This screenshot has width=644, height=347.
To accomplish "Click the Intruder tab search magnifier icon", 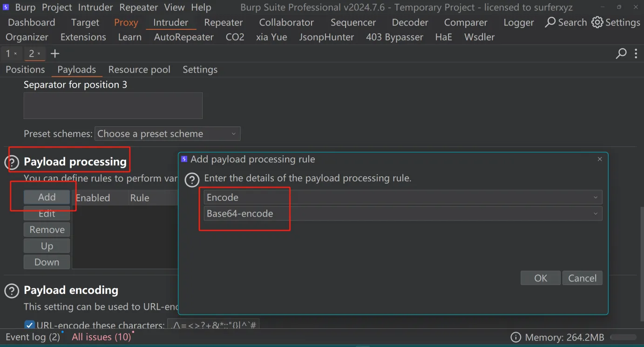I will click(621, 54).
